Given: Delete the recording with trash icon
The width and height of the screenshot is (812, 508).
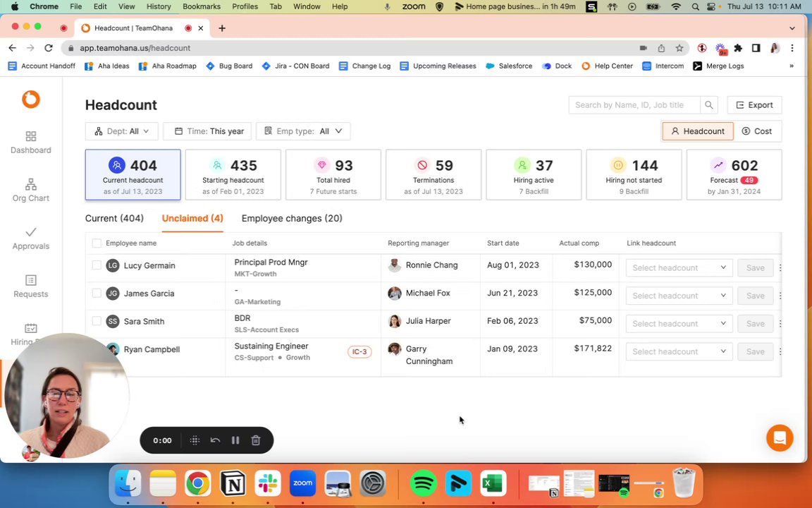Looking at the screenshot, I should [256, 440].
